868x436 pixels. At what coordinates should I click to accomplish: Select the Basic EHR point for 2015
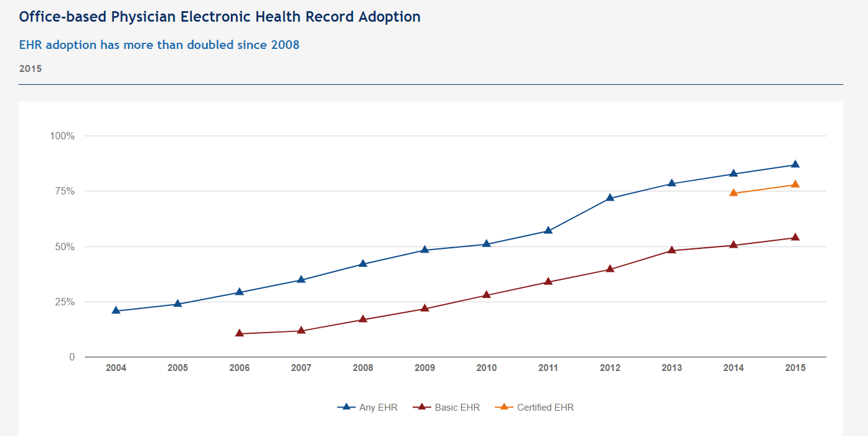click(x=796, y=237)
